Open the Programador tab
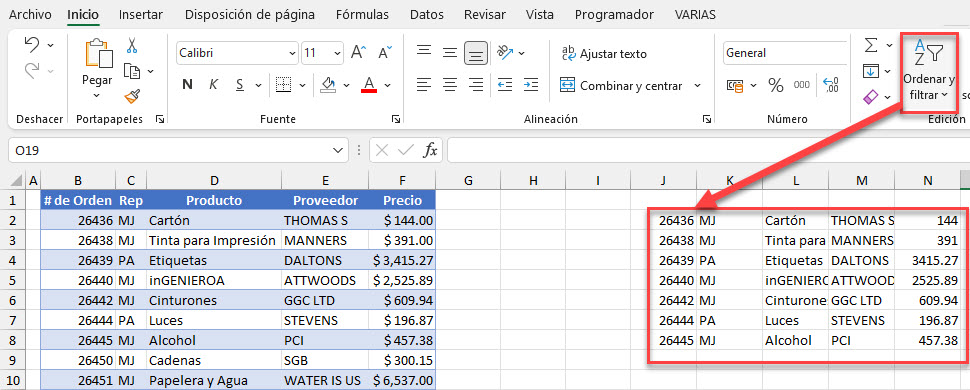This screenshot has width=970, height=390. tap(614, 14)
